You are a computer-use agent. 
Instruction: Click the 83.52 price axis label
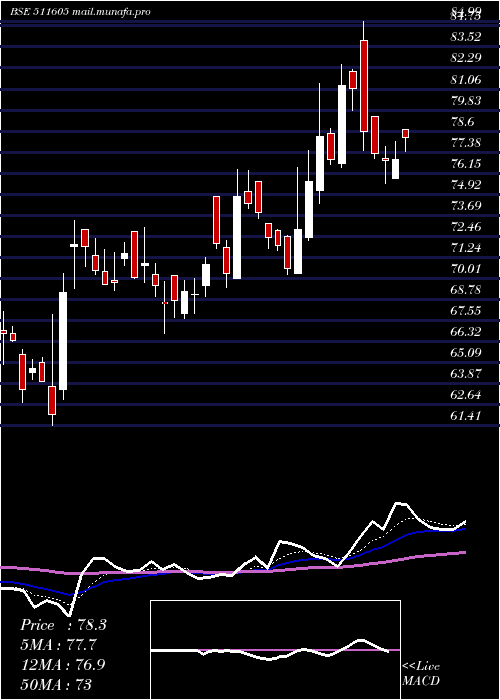pos(466,37)
